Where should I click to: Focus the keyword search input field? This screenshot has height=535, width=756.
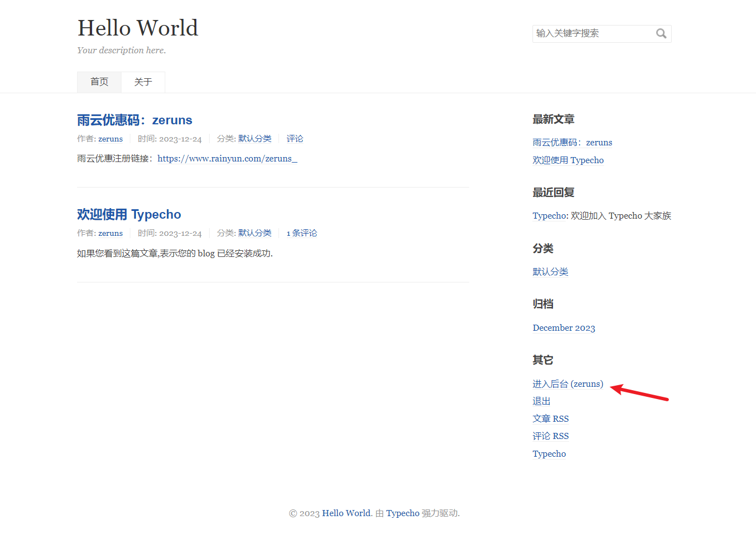point(602,33)
